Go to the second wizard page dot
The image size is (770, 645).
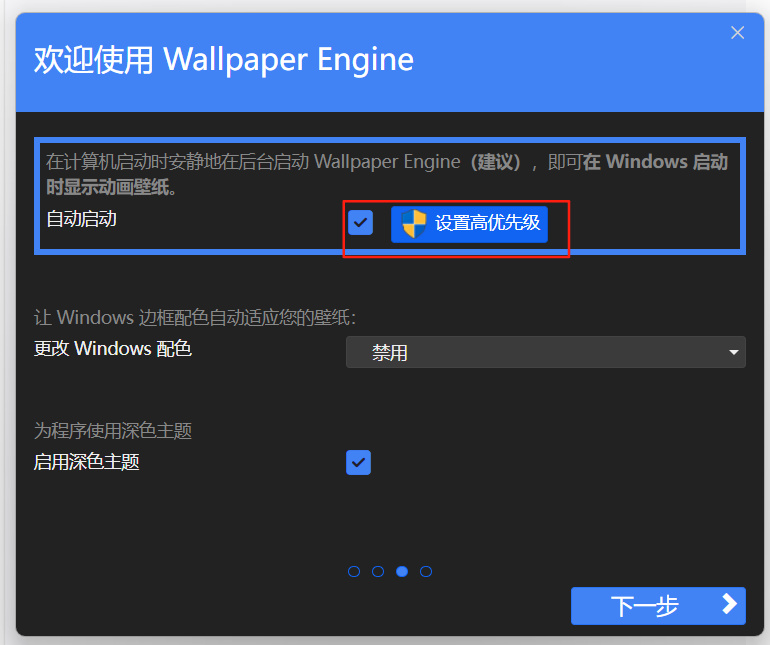click(378, 571)
